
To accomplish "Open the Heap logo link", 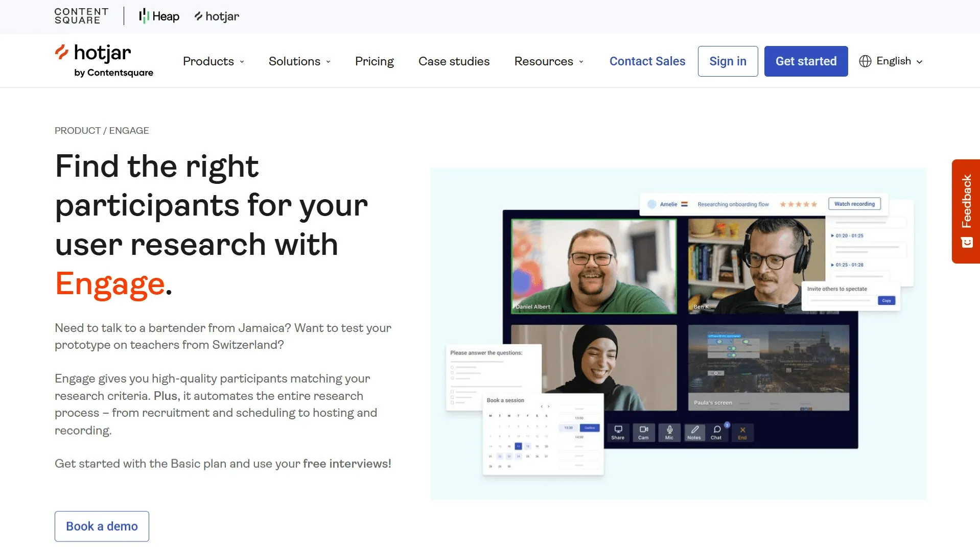I will pyautogui.click(x=159, y=16).
